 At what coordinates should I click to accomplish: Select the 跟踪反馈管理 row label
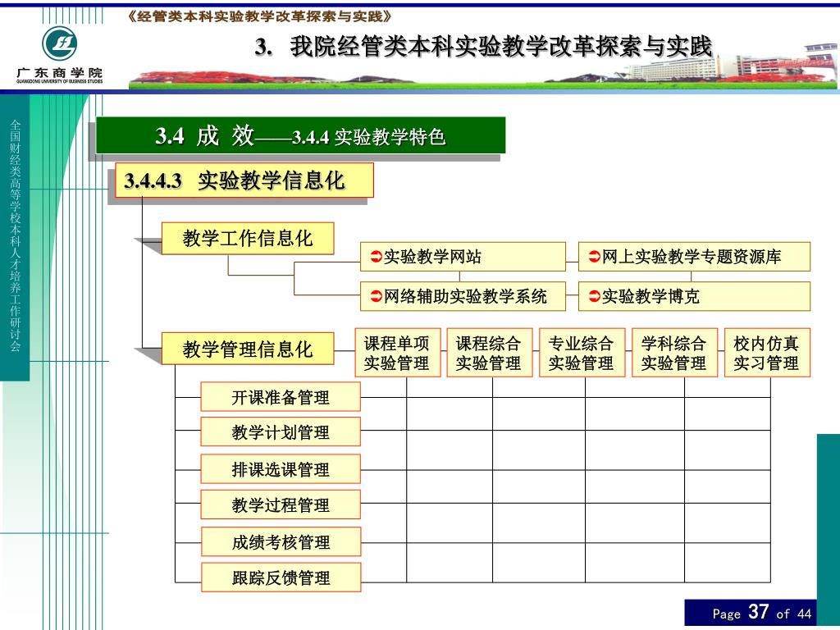(281, 577)
